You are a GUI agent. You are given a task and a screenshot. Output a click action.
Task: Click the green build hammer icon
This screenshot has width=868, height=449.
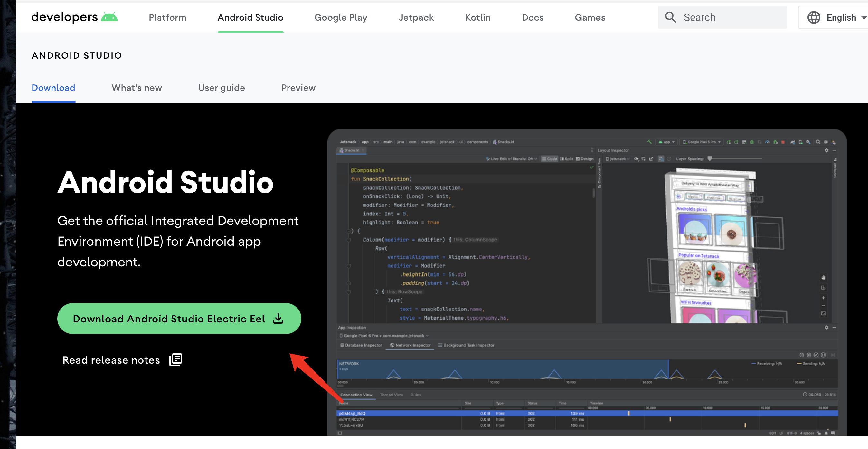(649, 142)
